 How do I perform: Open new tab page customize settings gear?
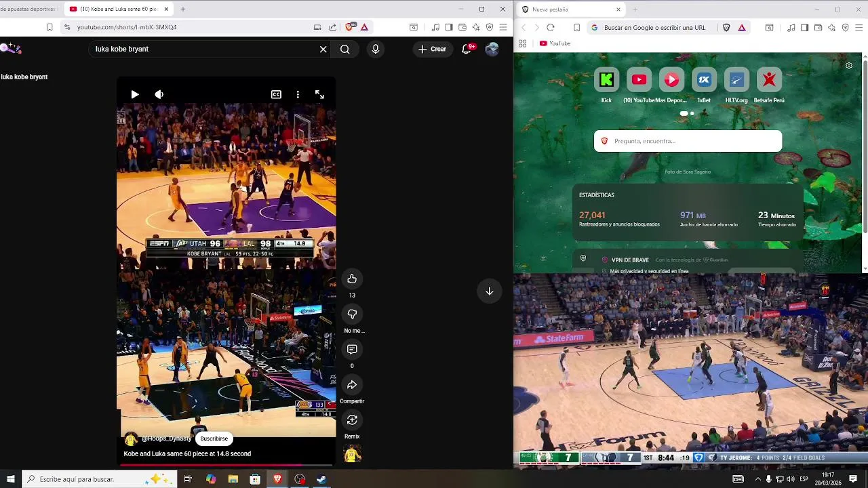coord(849,66)
